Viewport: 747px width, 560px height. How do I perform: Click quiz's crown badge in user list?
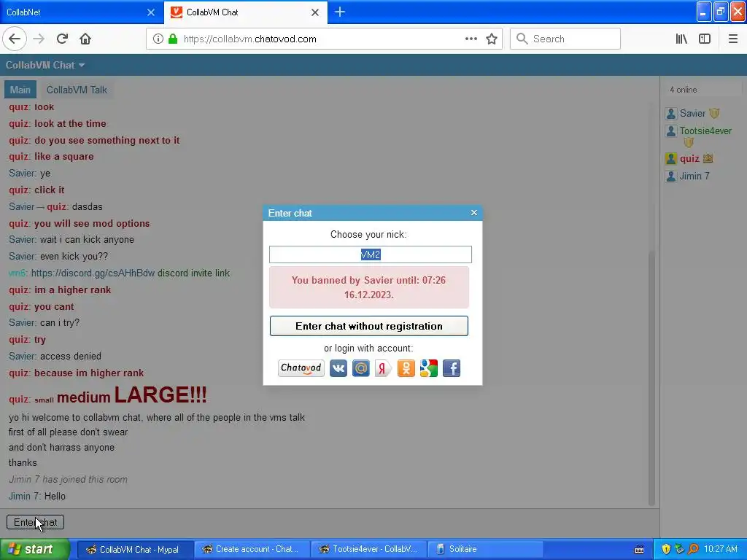(x=708, y=158)
